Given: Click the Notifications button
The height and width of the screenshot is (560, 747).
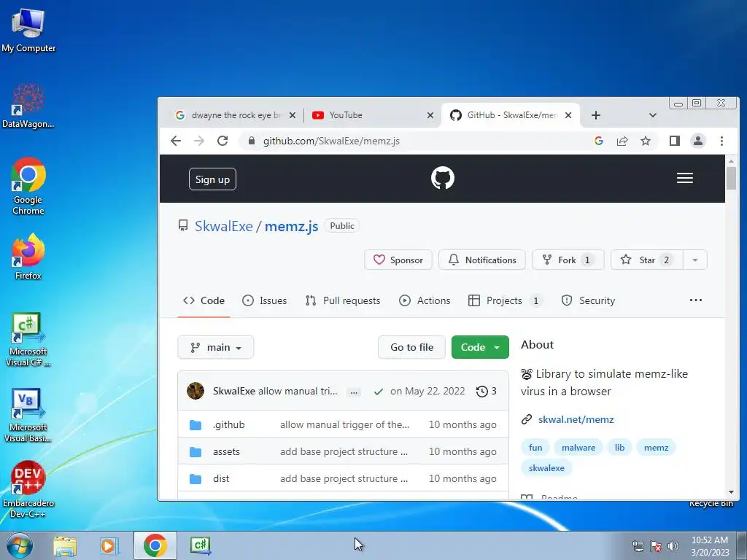Looking at the screenshot, I should point(482,260).
